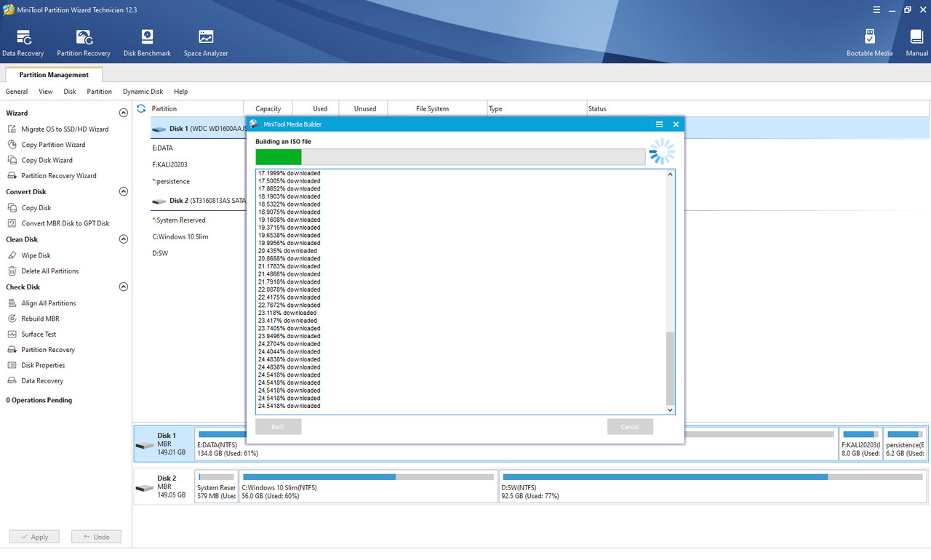Choose Copy Disk under Convert Disk
Screen dimensions: 931x560
36,208
